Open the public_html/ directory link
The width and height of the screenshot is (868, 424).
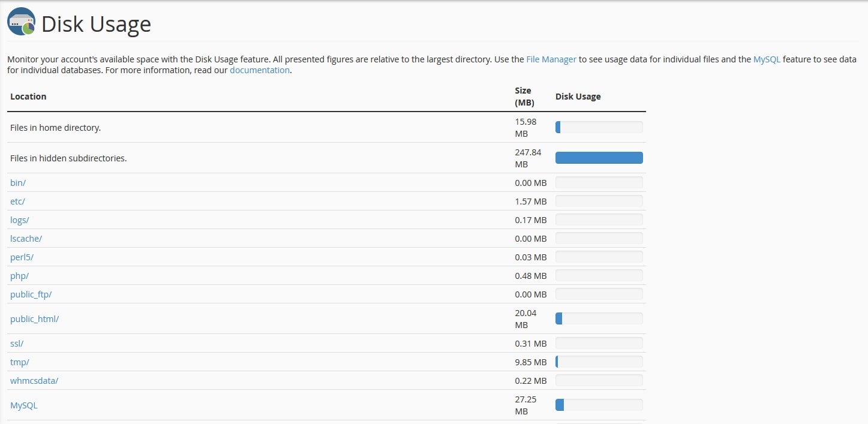click(x=34, y=318)
